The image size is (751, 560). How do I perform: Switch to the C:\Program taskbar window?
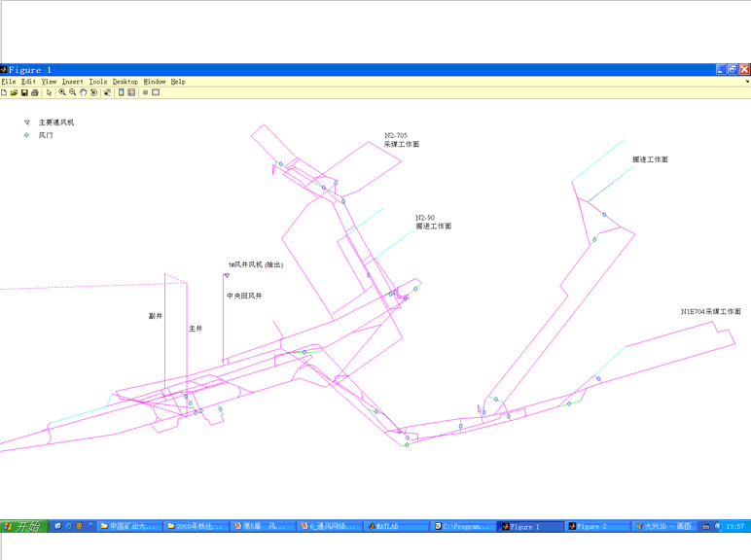click(x=464, y=527)
